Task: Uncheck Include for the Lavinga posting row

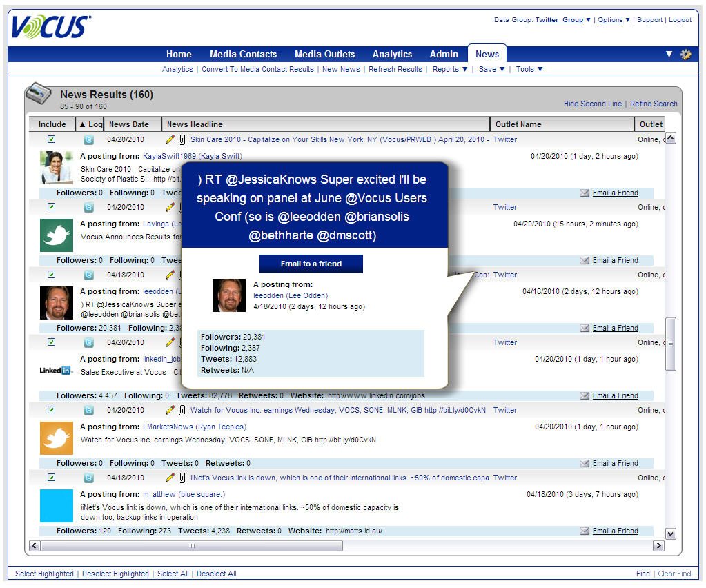Action: click(x=51, y=206)
